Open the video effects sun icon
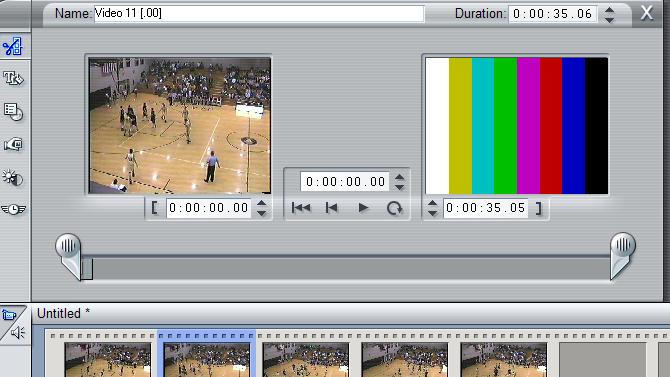 13,177
